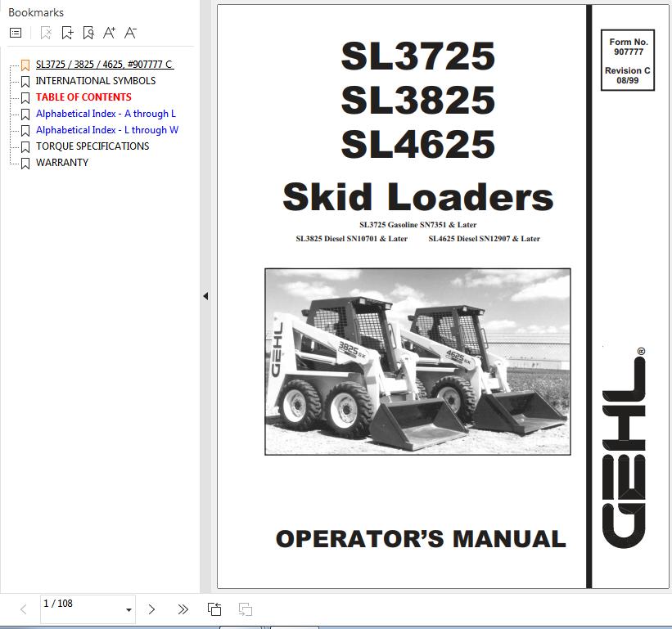This screenshot has width=672, height=629.
Task: Click bookmark icon beside Alphabetical Index L through W
Action: pyautogui.click(x=25, y=130)
